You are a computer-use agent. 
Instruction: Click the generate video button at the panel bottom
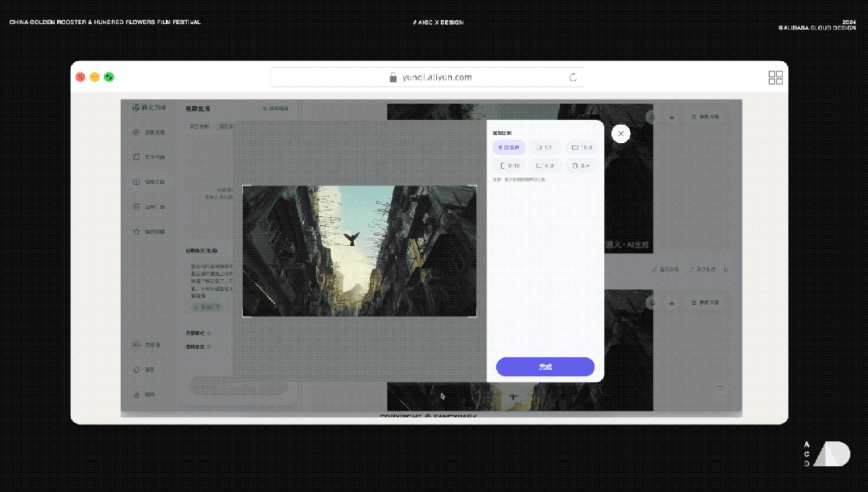[238, 386]
